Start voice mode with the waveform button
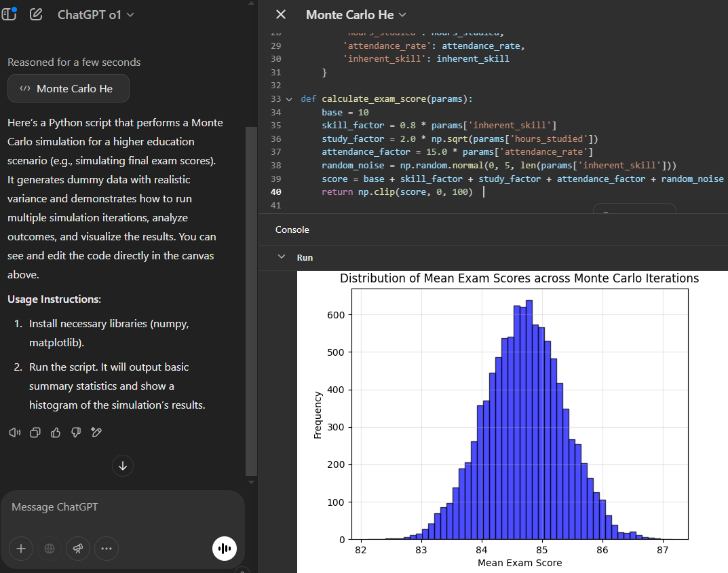Viewport: 728px width, 573px height. (x=225, y=549)
